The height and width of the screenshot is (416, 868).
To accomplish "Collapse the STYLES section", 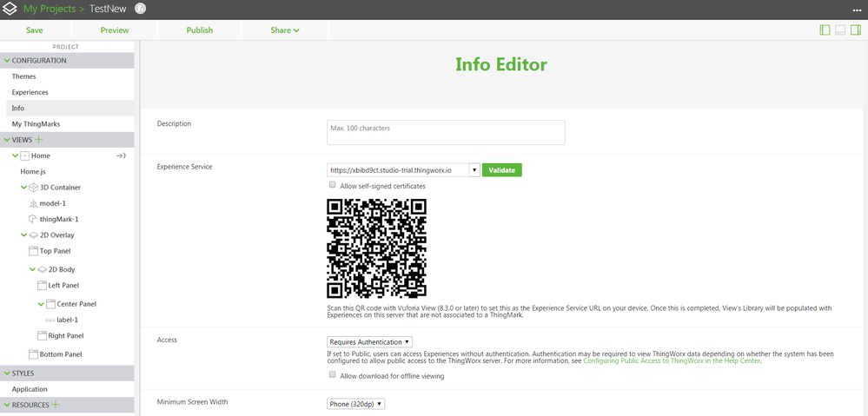I will (7, 373).
